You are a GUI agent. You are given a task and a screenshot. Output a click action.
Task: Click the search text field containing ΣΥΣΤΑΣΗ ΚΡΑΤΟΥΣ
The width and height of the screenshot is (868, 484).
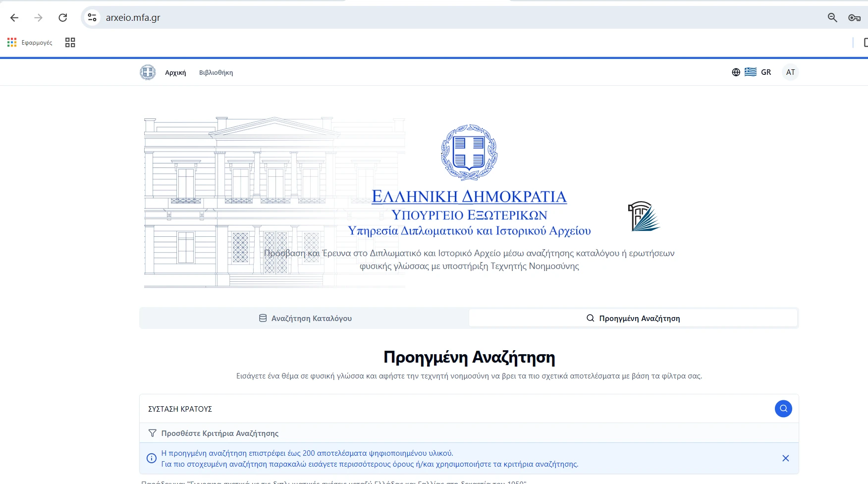click(x=456, y=409)
